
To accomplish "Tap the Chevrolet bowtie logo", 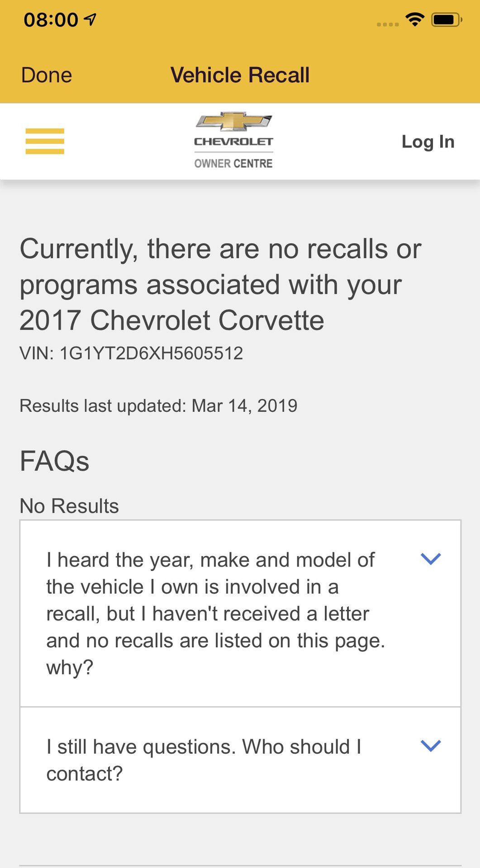I will tap(233, 122).
